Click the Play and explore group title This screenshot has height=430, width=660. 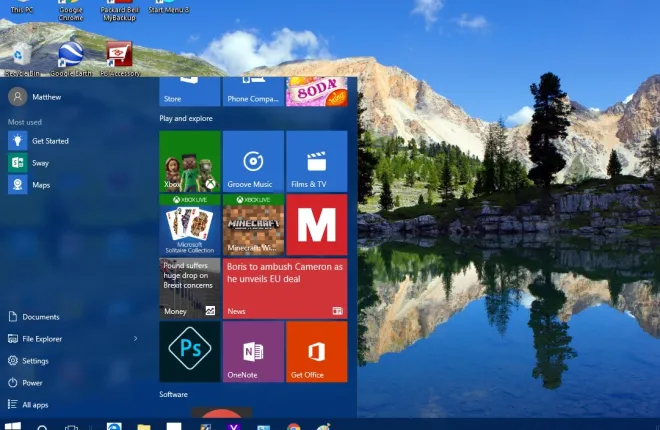coord(186,118)
